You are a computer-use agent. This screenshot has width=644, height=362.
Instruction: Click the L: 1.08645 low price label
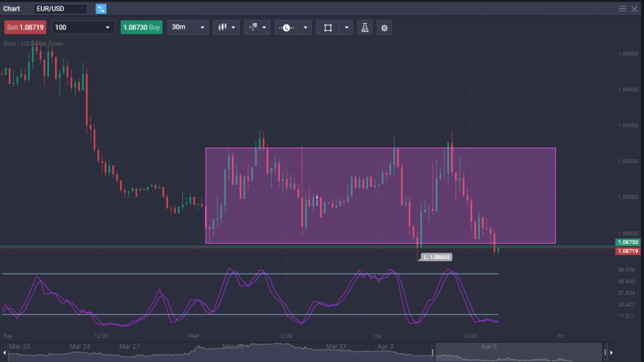436,256
